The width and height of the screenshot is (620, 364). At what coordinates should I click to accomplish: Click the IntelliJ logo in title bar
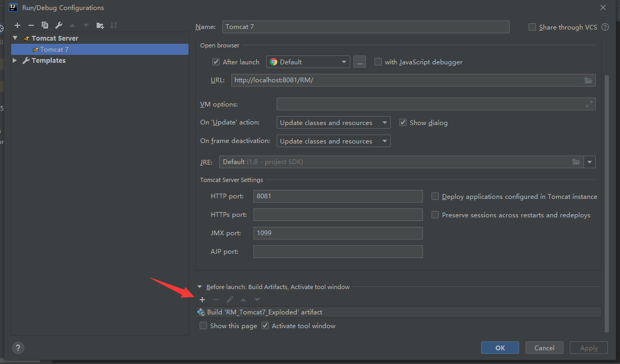[x=13, y=7]
